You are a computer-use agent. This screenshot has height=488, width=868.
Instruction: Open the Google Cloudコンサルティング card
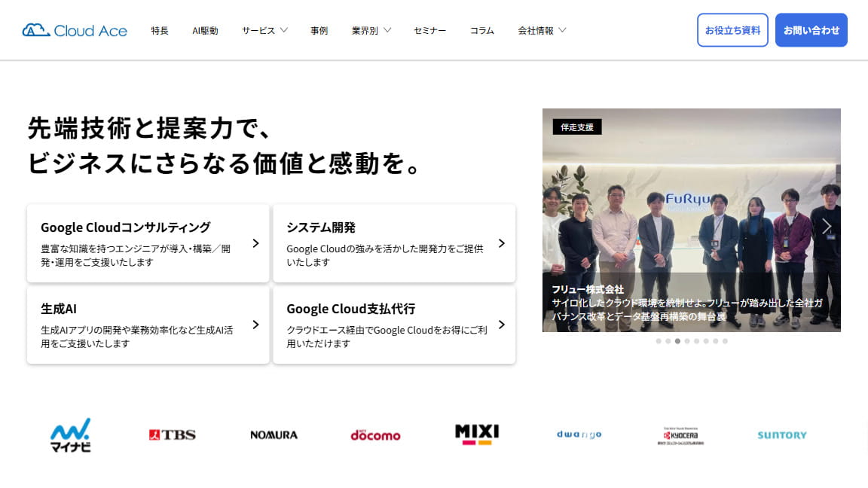point(148,243)
